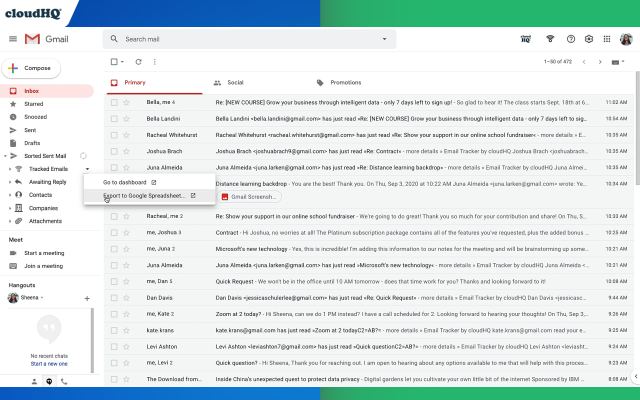Open the Help question mark icon

(x=570, y=39)
